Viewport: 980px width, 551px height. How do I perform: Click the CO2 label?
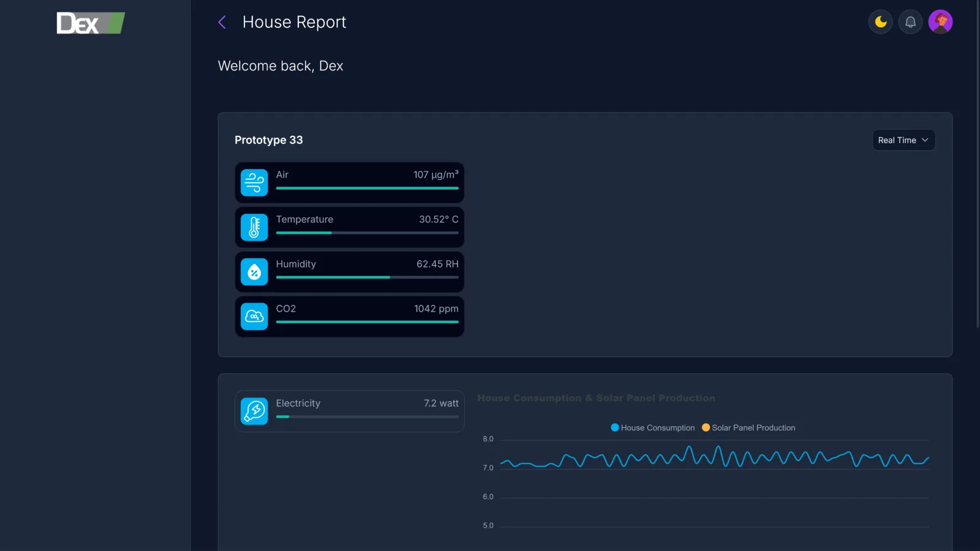(x=286, y=309)
